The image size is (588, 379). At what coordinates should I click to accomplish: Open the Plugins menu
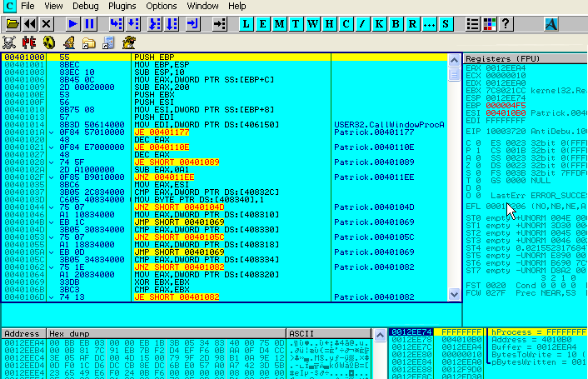(122, 6)
